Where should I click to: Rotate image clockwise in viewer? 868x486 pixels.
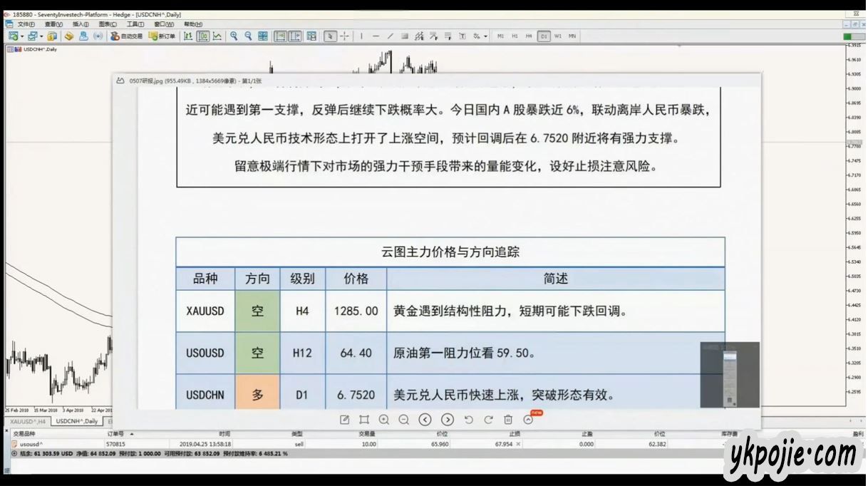(488, 420)
